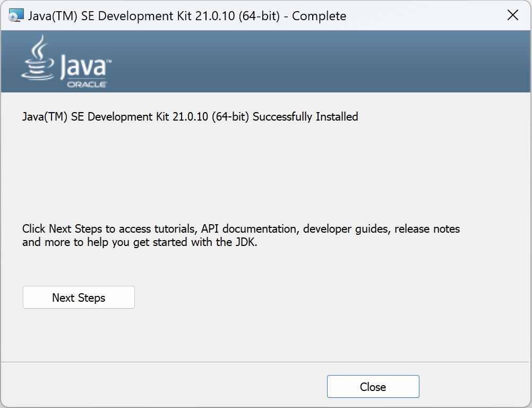Click the Java steaming coffee cup logo
532x408 pixels.
point(37,58)
